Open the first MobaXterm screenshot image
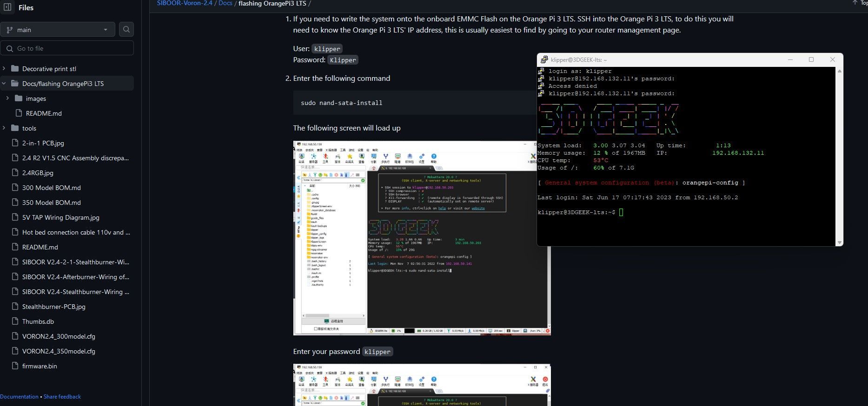The width and height of the screenshot is (868, 406). (x=422, y=238)
